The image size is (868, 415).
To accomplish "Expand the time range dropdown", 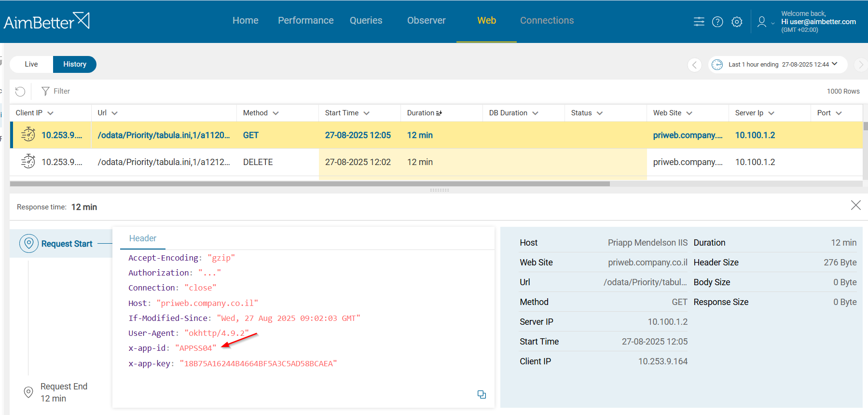I will (x=835, y=64).
